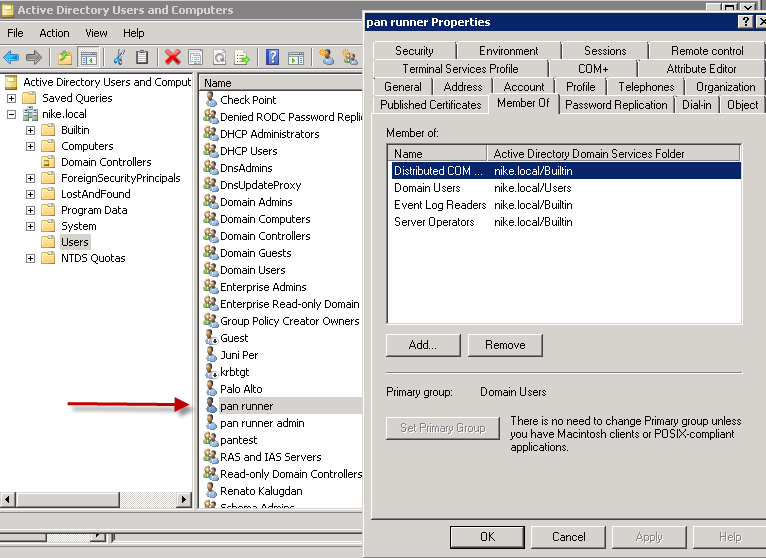Screen dimensions: 766x558
Task: Click the Guest disabled user icon
Action: tap(211, 338)
